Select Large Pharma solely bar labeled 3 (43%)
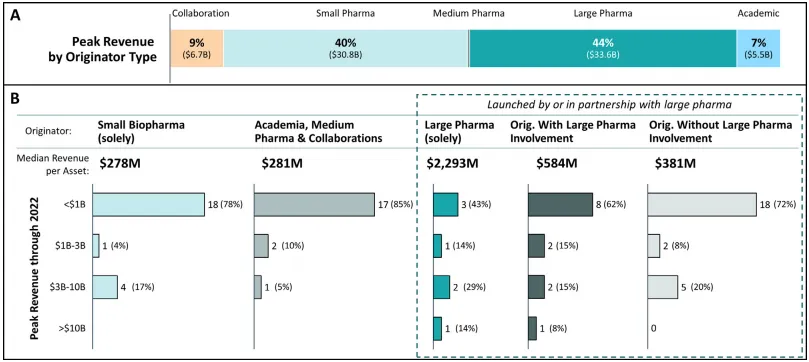The height and width of the screenshot is (362, 809). coord(445,205)
